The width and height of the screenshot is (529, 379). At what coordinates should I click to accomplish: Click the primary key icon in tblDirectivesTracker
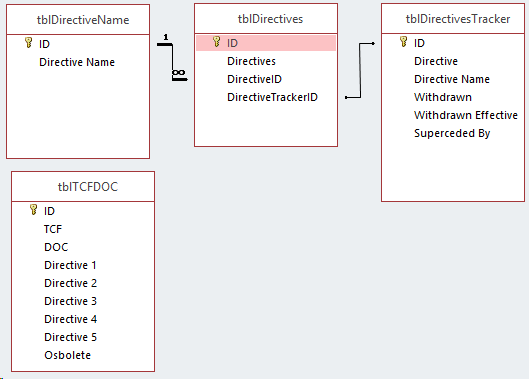click(403, 42)
